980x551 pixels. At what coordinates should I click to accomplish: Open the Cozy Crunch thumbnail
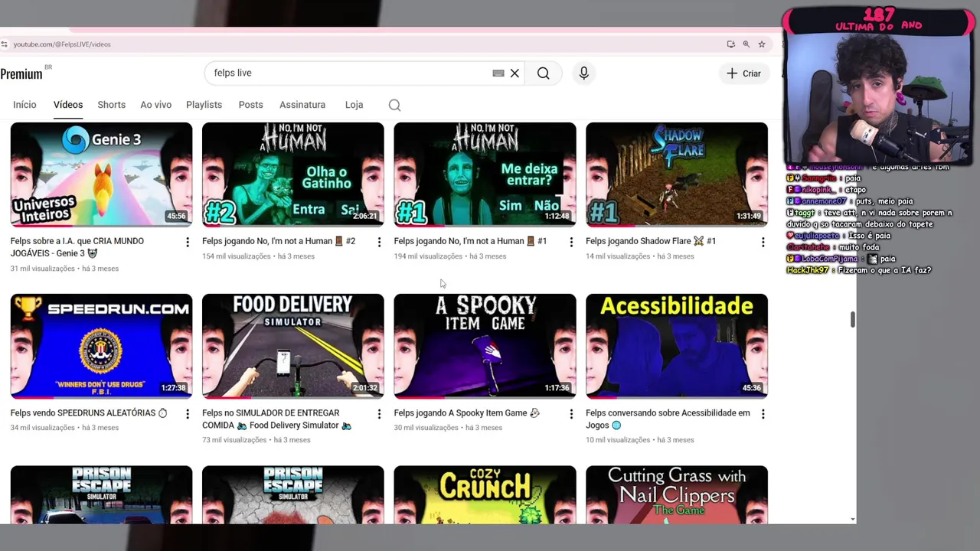(x=485, y=494)
